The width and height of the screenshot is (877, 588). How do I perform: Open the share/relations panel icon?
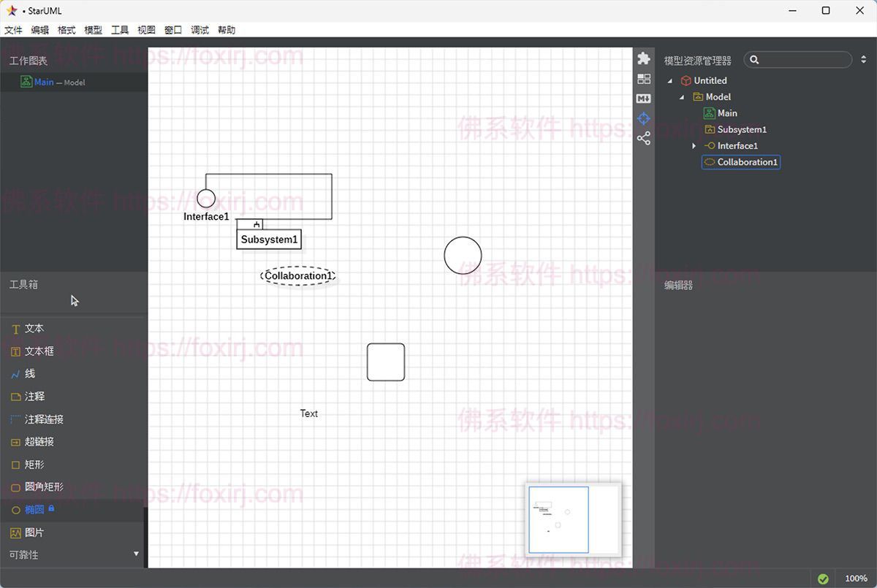coord(643,138)
